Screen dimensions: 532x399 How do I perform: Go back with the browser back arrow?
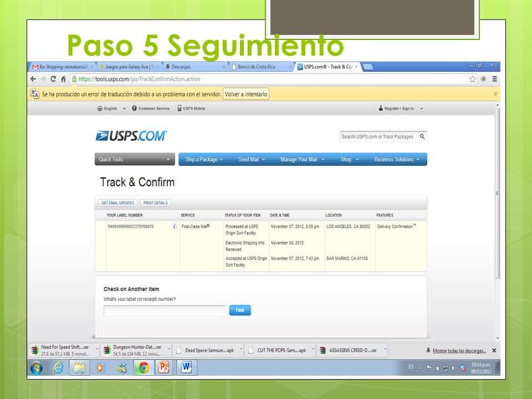(33, 79)
